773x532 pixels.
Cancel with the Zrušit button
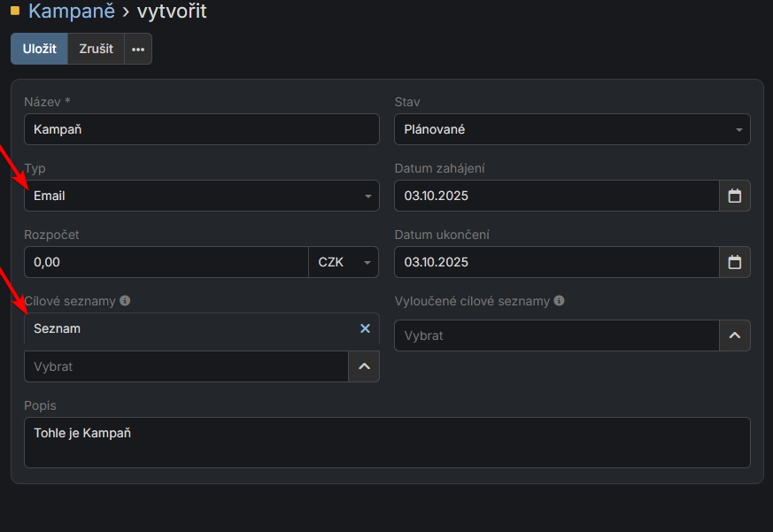[96, 50]
